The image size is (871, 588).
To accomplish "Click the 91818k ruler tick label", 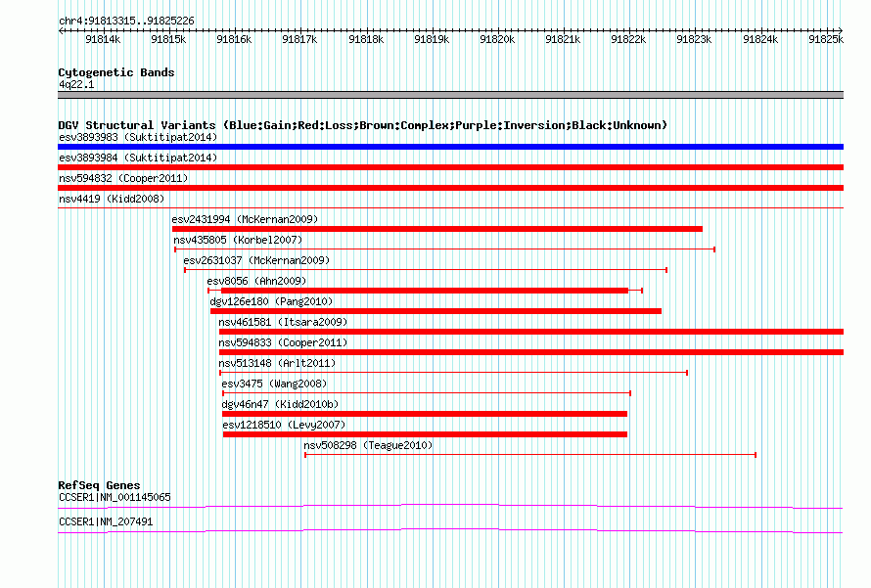I will (366, 39).
